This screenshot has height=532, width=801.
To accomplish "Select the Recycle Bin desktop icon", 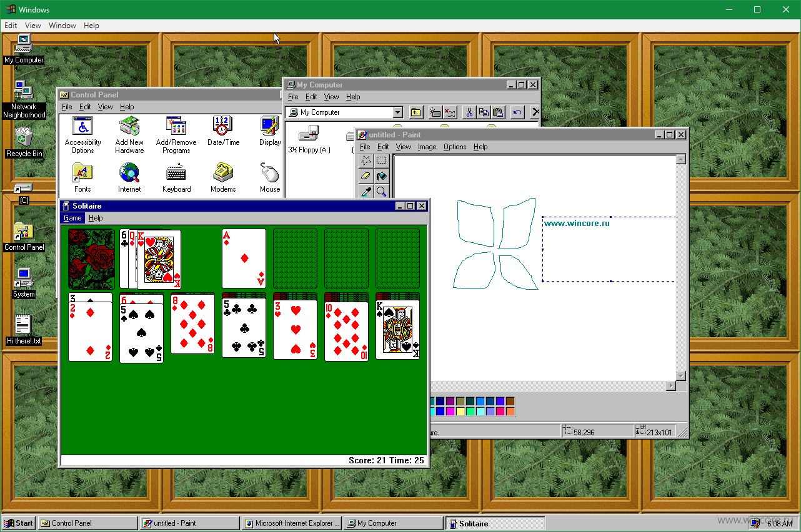I will point(24,142).
